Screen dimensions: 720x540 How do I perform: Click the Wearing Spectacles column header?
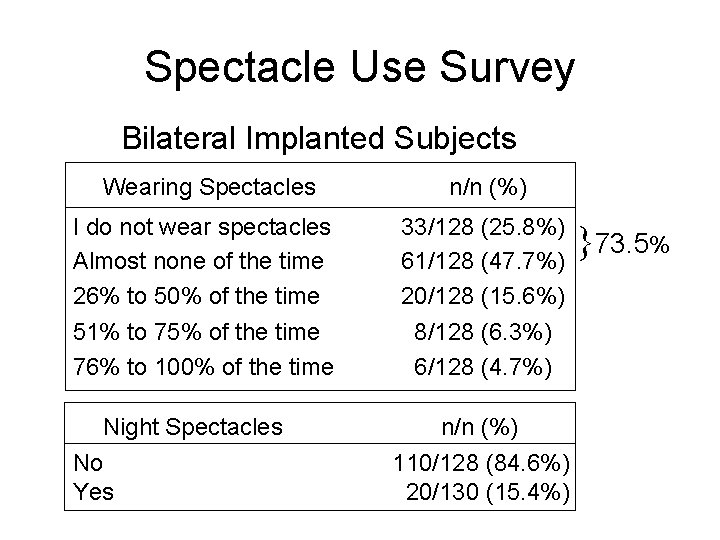click(x=209, y=187)
